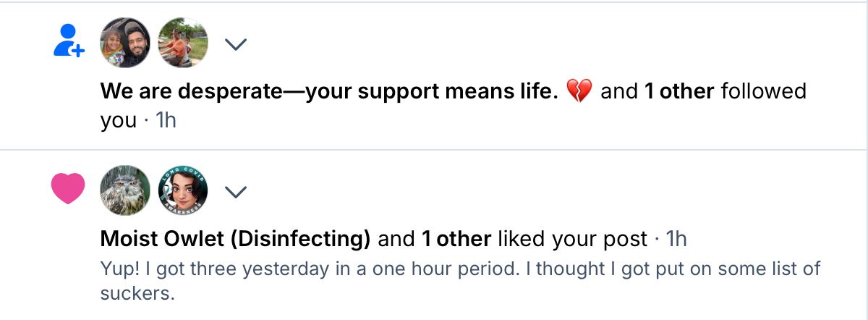Viewport: 868px width, 320px height.
Task: Open the Moist Owlet owl avatar
Action: coord(125,191)
